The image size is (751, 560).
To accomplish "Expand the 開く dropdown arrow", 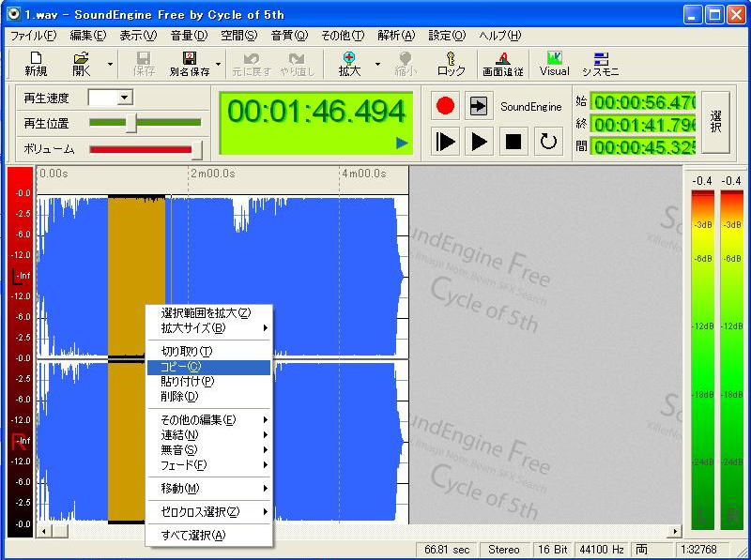I will point(110,64).
